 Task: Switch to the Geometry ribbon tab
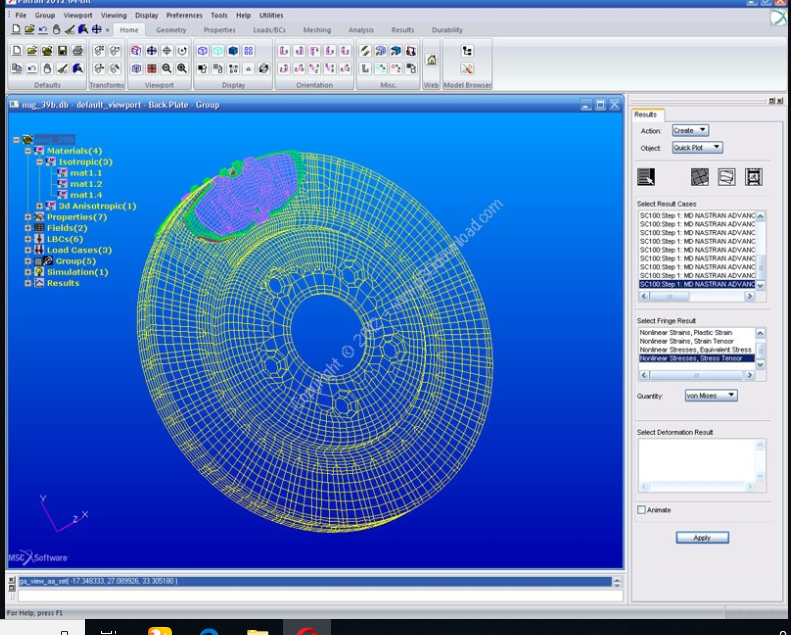171,30
